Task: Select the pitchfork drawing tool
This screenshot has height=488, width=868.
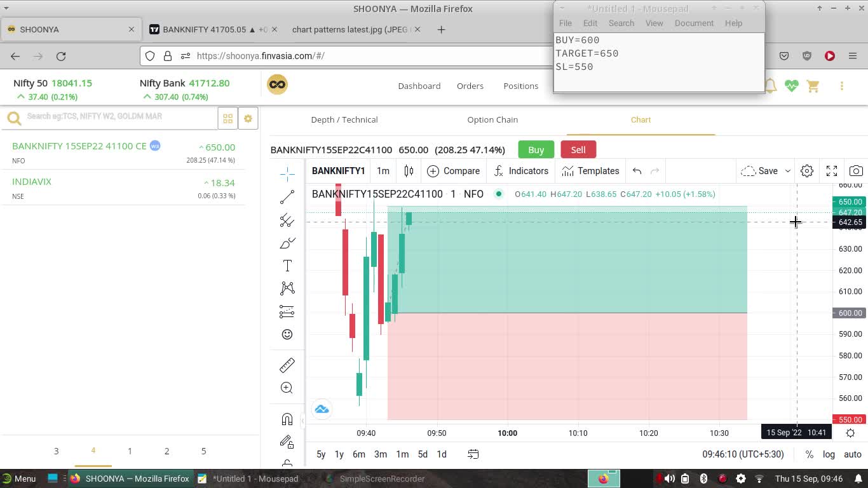Action: click(287, 220)
